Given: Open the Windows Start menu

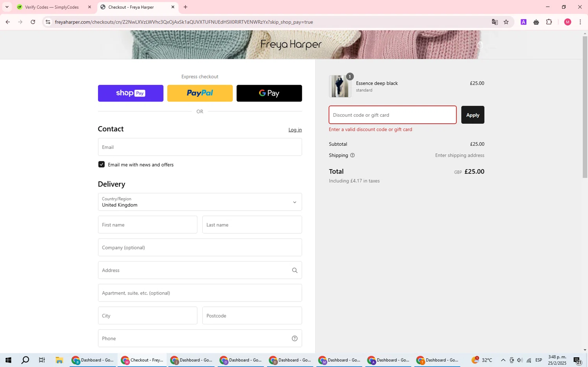Looking at the screenshot, I should point(8,360).
